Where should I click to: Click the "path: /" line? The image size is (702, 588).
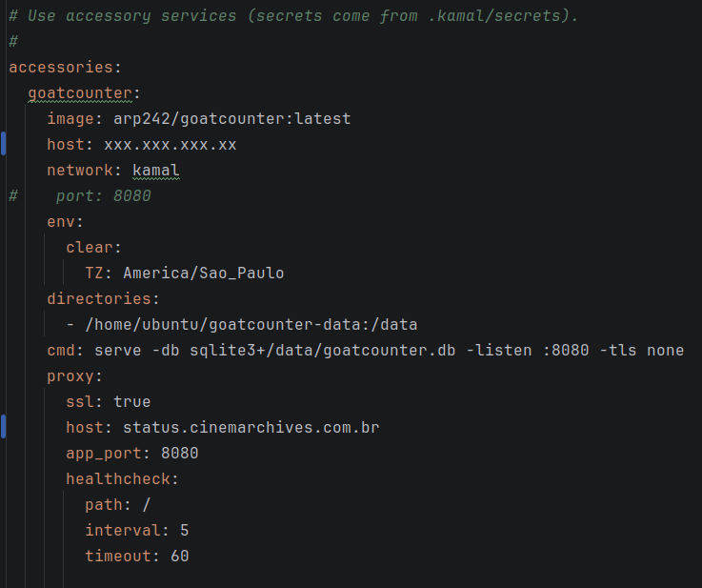[118, 505]
